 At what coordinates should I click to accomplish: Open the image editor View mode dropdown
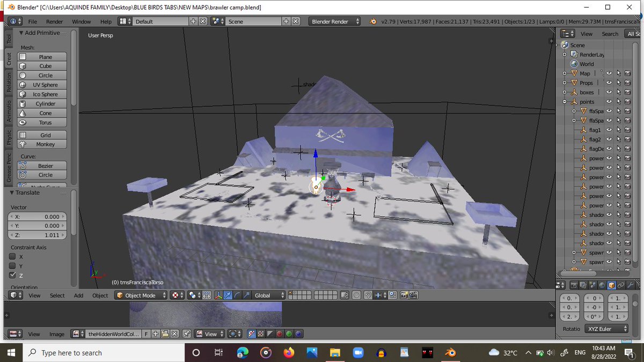209,334
